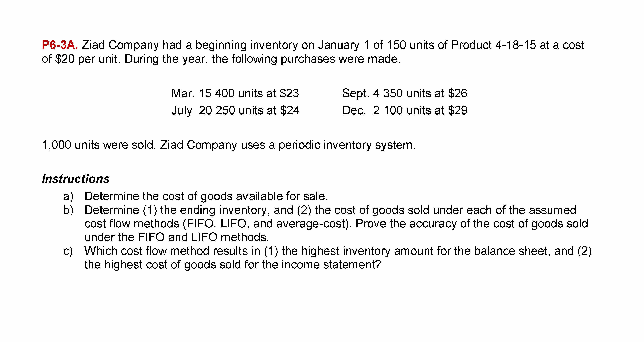Click "Determine the cost of goods available for sale"
Image resolution: width=644 pixels, height=342 pixels.
tap(206, 196)
